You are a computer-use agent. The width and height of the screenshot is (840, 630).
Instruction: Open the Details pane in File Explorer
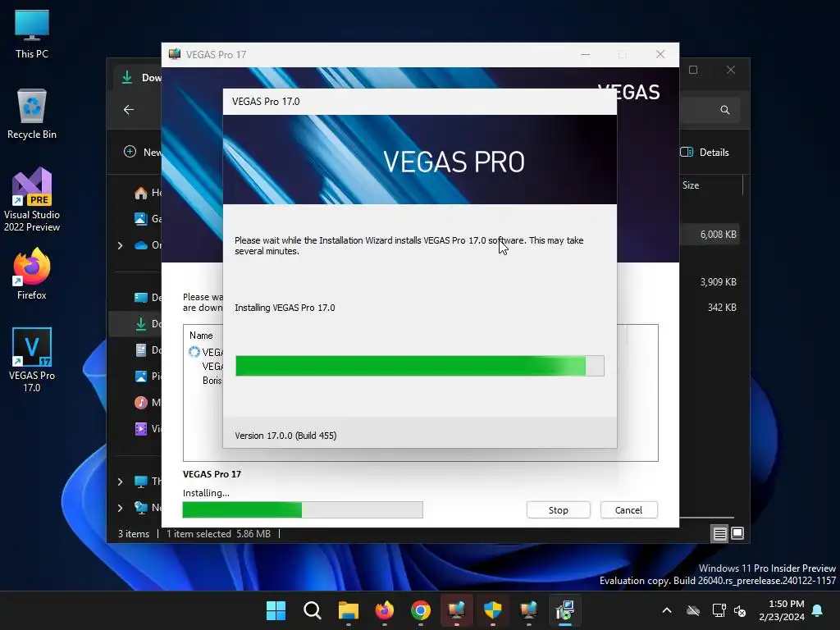pyautogui.click(x=705, y=152)
